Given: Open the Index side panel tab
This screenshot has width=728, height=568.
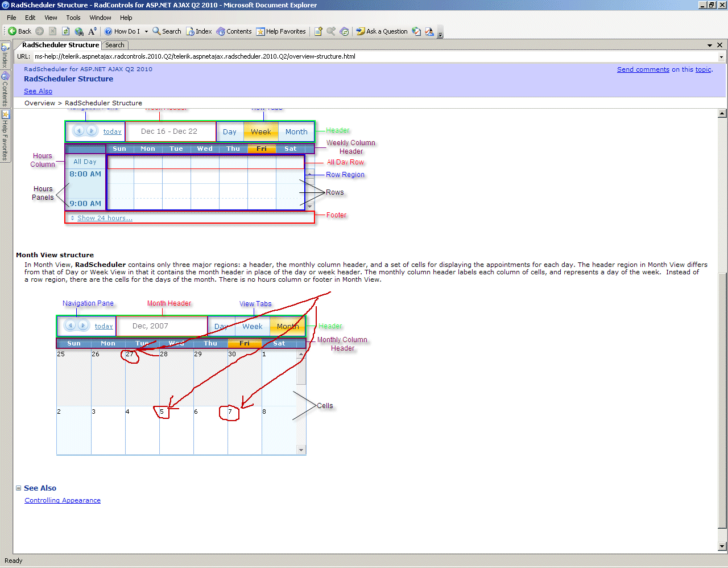Looking at the screenshot, I should click(5, 55).
